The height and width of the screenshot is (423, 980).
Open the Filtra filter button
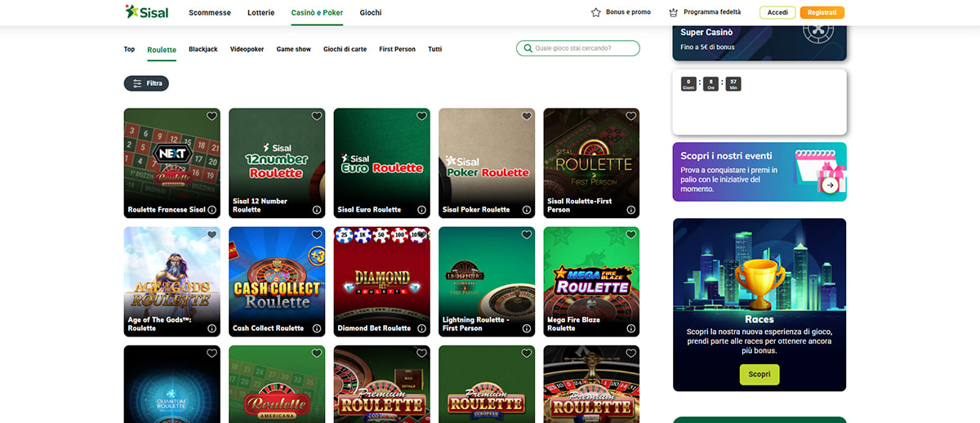146,83
